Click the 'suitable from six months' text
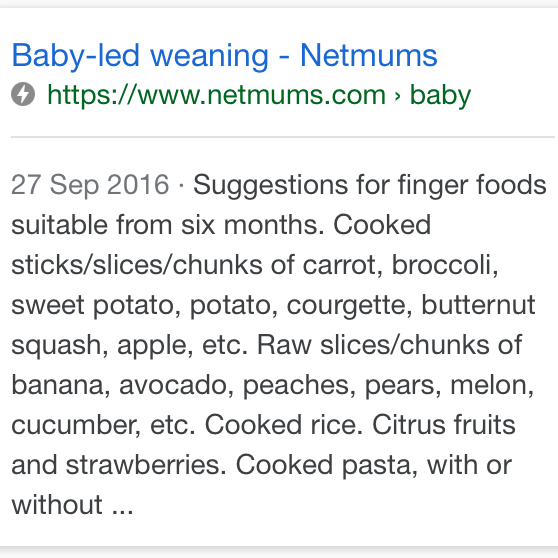558x558 pixels. pyautogui.click(x=165, y=225)
